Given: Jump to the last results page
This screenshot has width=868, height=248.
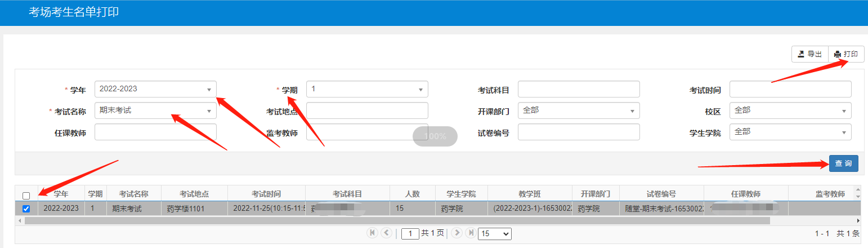Looking at the screenshot, I should point(470,233).
